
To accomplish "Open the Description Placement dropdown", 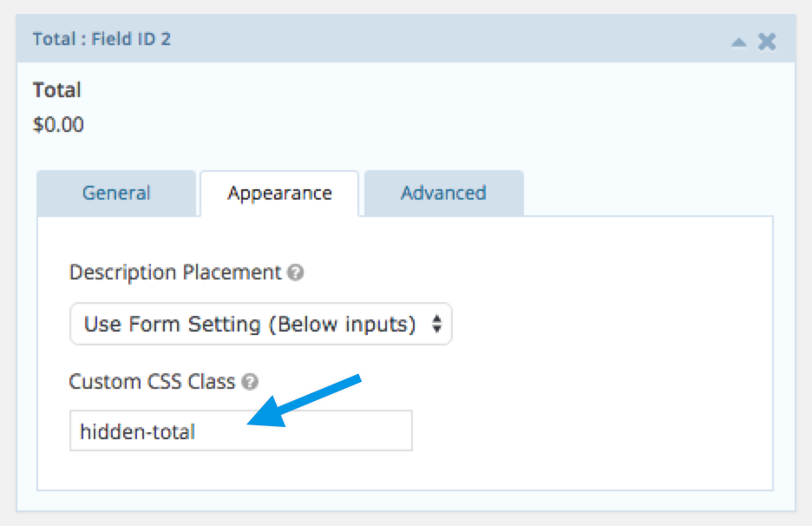I will (x=260, y=325).
